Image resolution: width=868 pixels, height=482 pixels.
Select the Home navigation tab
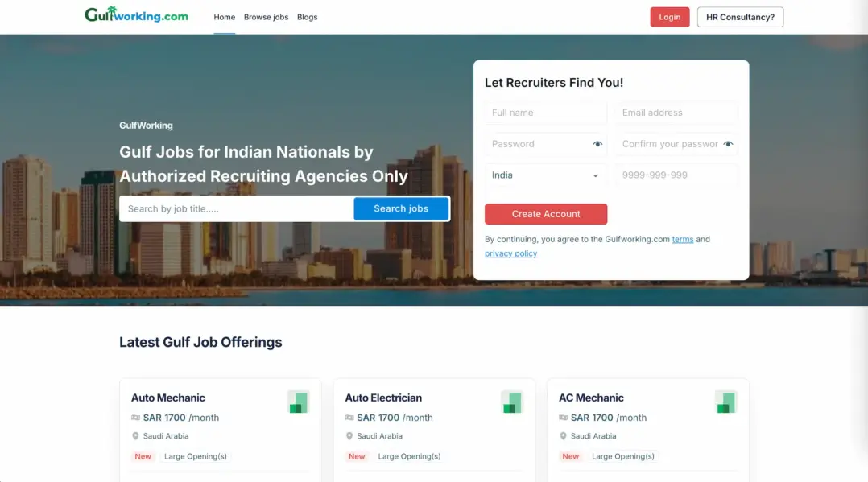[224, 17]
